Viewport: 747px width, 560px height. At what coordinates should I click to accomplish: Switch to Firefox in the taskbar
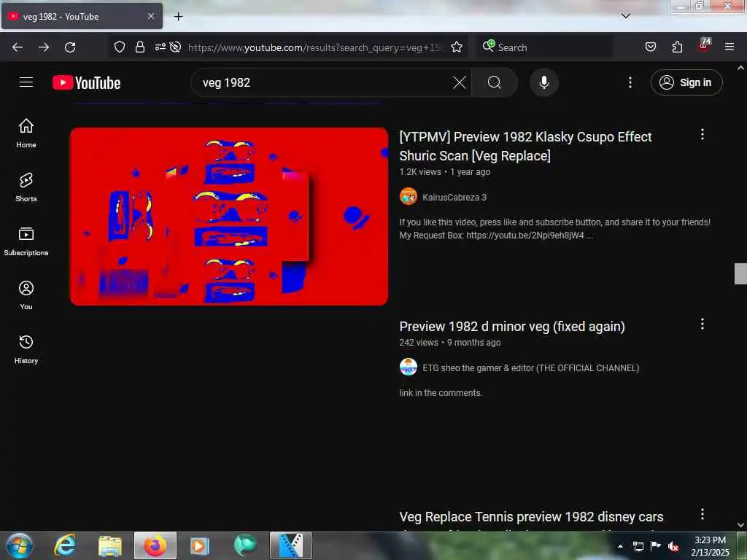coord(155,545)
